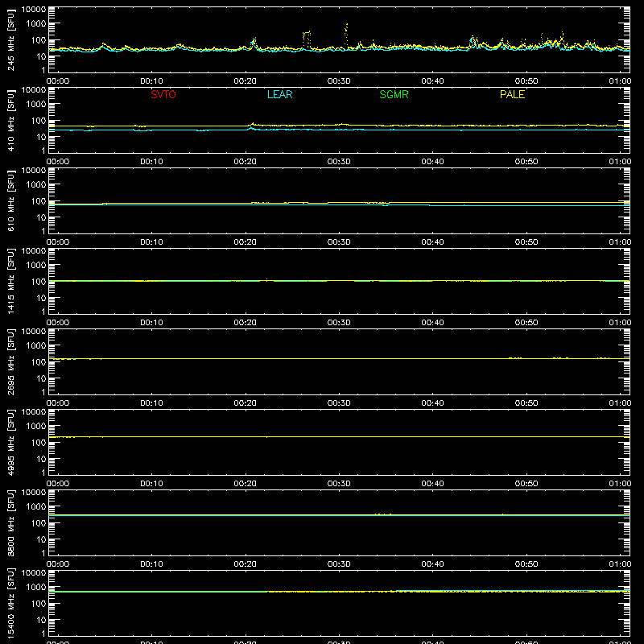The width and height of the screenshot is (644, 644).
Task: Click the 00:30 tick label under 245 MHz plot
Action: click(x=339, y=81)
